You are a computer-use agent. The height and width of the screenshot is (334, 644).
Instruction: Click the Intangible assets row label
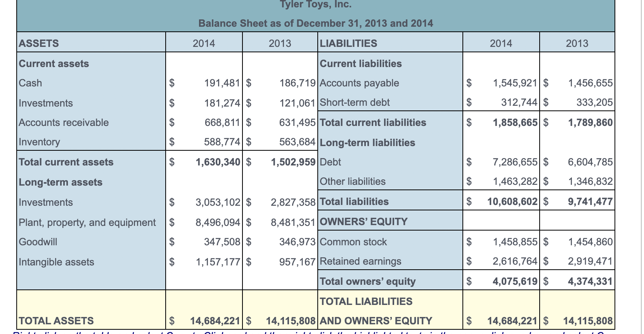pyautogui.click(x=57, y=262)
